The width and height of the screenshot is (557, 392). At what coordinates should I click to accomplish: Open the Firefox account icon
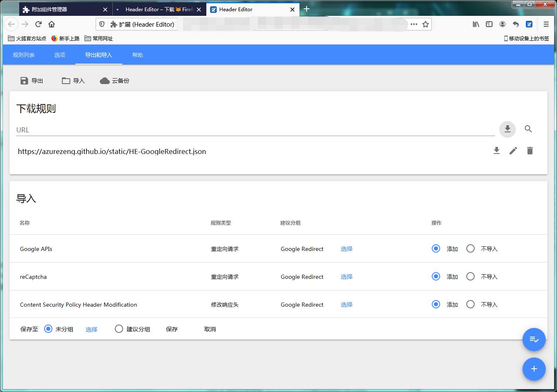click(x=503, y=24)
